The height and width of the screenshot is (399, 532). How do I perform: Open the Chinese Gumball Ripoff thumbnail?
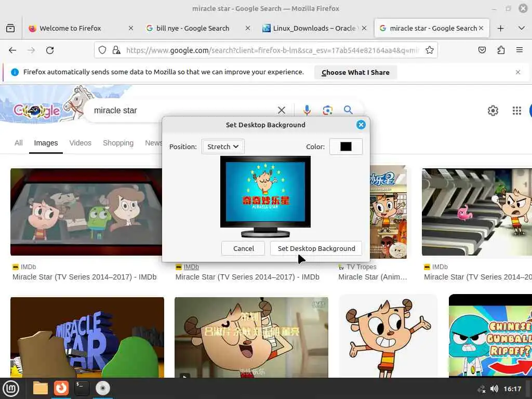[490, 336]
